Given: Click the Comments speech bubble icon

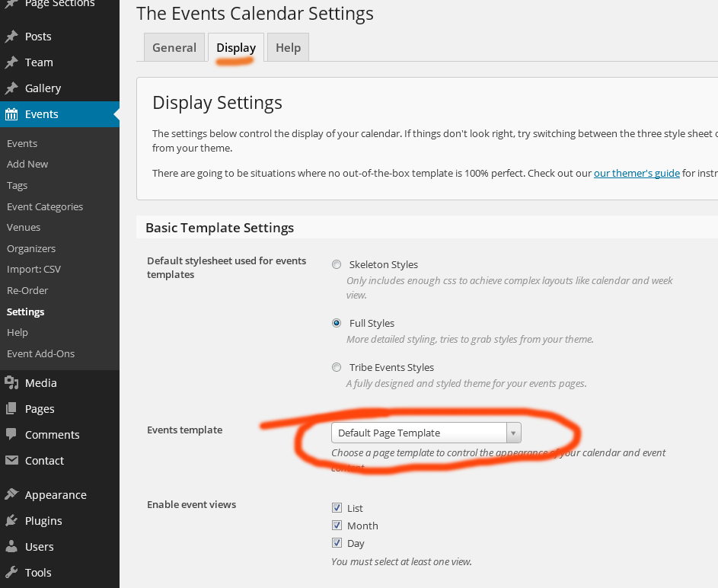Looking at the screenshot, I should pyautogui.click(x=11, y=434).
